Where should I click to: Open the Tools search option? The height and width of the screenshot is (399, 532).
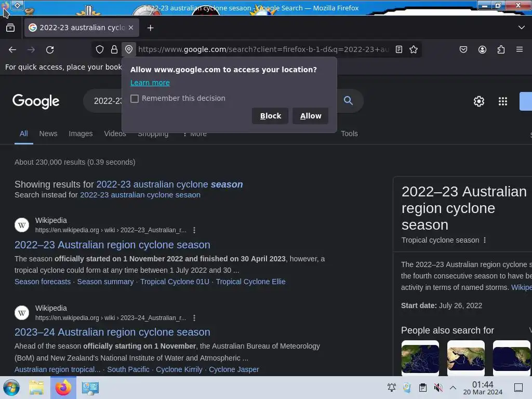[x=349, y=134]
